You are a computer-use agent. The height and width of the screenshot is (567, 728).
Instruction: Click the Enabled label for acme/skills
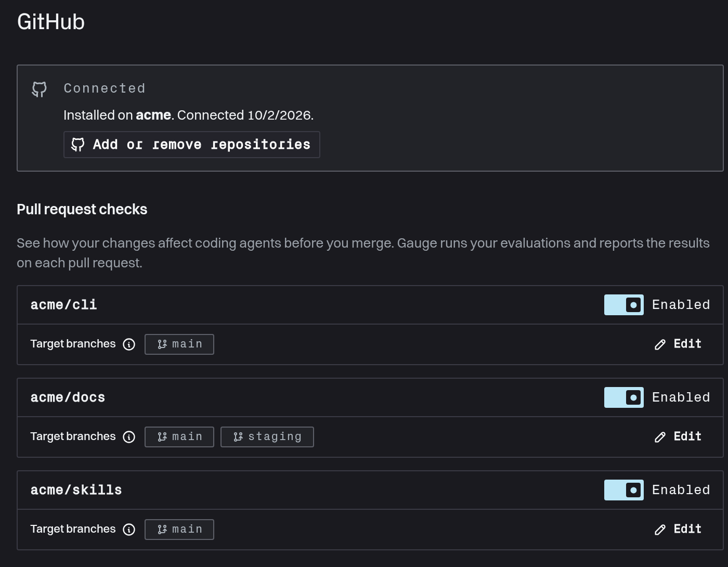[x=681, y=490]
